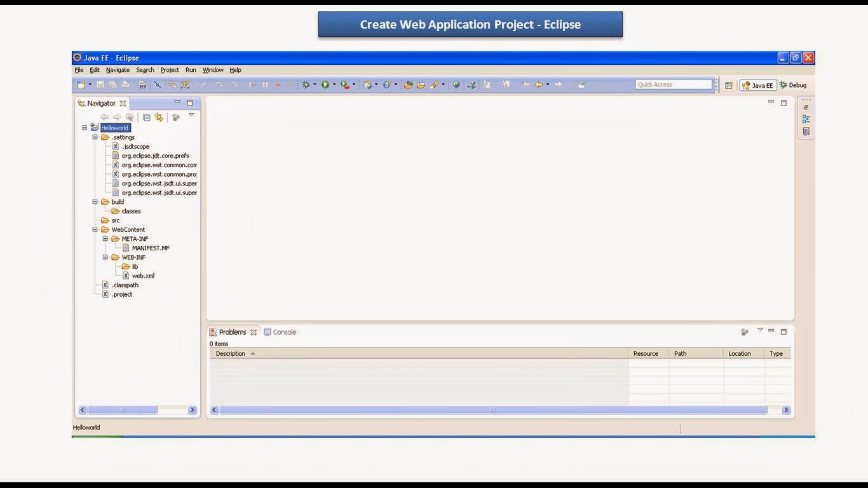Type in the Quick Access field

coord(673,84)
